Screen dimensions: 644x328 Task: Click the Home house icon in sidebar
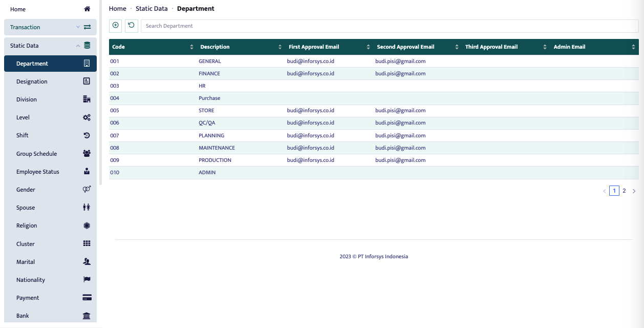point(87,9)
